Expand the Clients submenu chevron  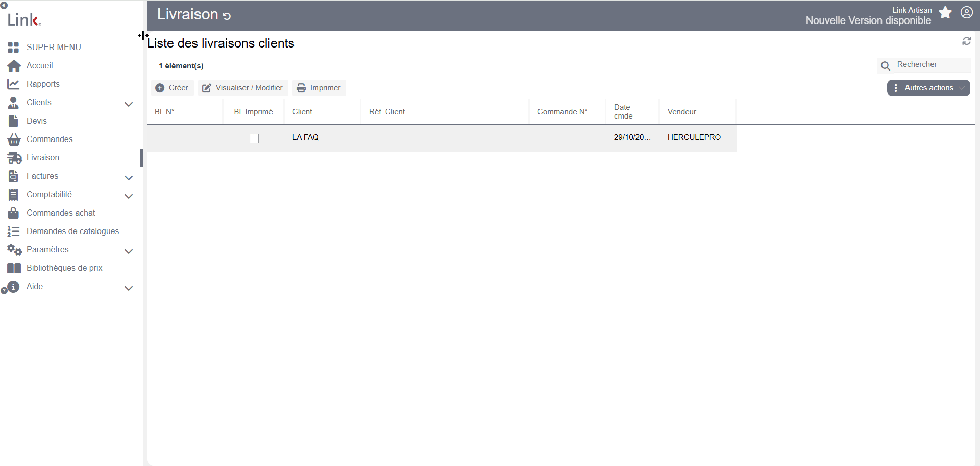(x=129, y=104)
